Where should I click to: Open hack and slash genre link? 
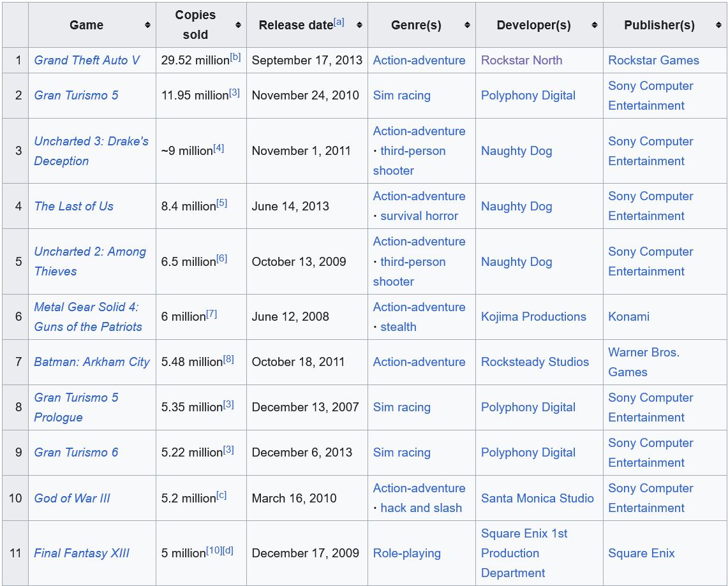(x=421, y=508)
